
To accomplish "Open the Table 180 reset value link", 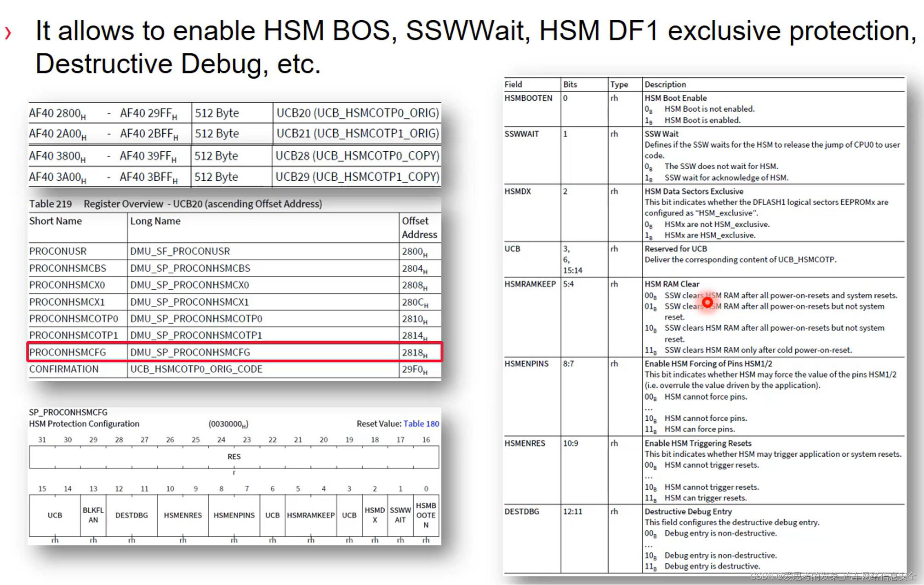I will [421, 424].
